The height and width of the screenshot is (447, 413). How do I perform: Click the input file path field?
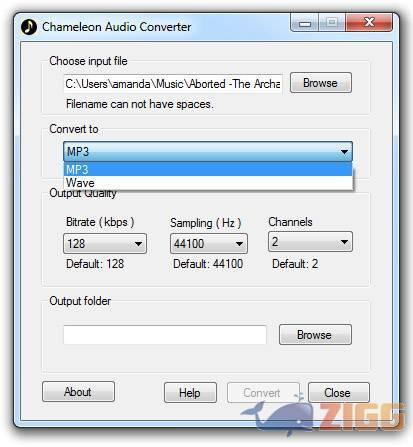[173, 83]
